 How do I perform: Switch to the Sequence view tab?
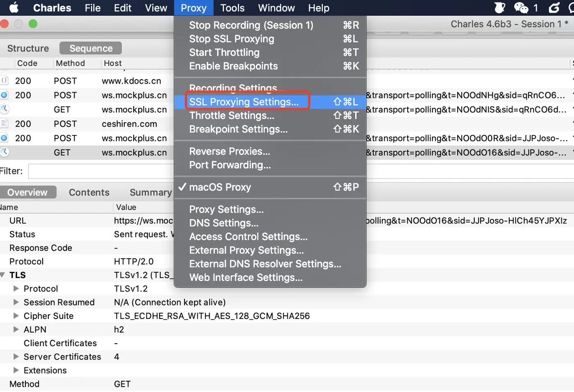[91, 48]
